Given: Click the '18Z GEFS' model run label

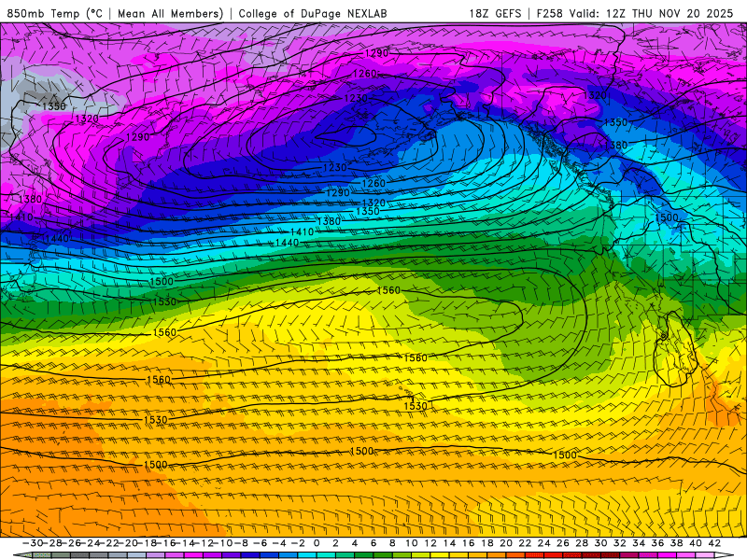Looking at the screenshot, I should click(495, 13).
